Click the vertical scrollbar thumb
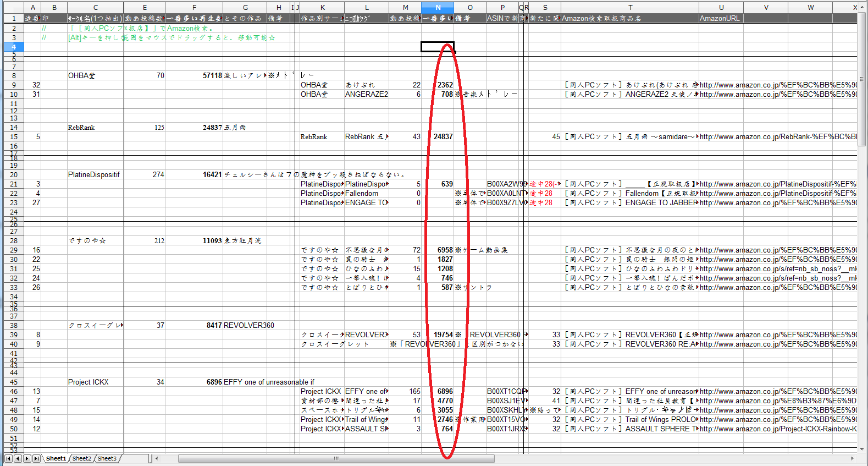This screenshot has width=868, height=466. pyautogui.click(x=862, y=80)
